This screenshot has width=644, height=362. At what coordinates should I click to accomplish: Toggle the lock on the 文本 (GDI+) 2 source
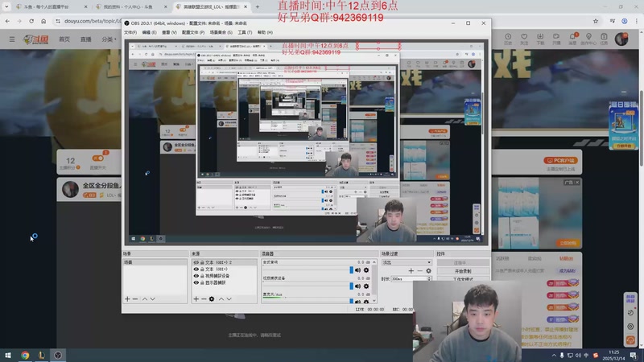202,262
